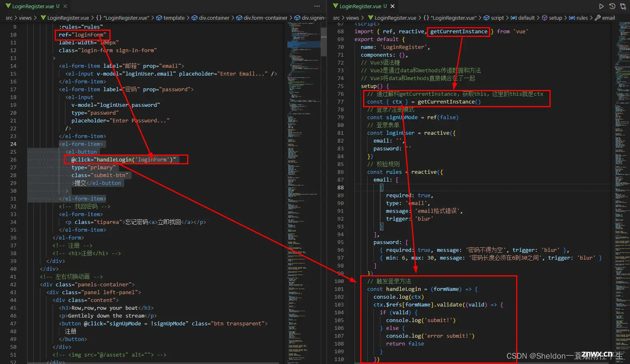Click the 'console.log(ctx)' statement
The height and width of the screenshot is (364, 630).
(x=398, y=297)
